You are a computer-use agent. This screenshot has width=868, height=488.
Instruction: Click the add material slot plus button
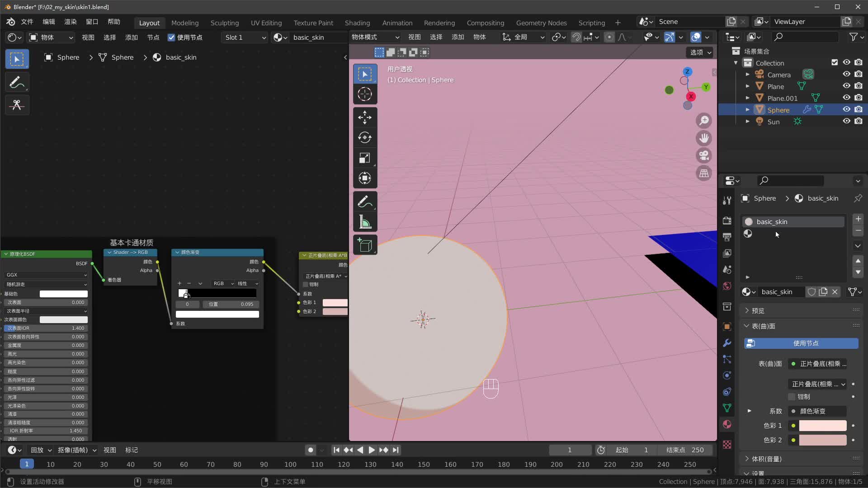tap(858, 219)
